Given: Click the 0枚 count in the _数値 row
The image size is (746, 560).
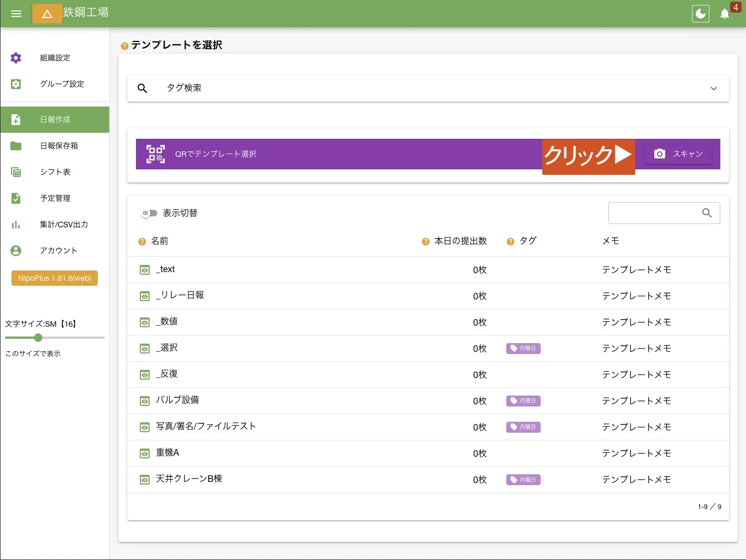Looking at the screenshot, I should pos(479,322).
